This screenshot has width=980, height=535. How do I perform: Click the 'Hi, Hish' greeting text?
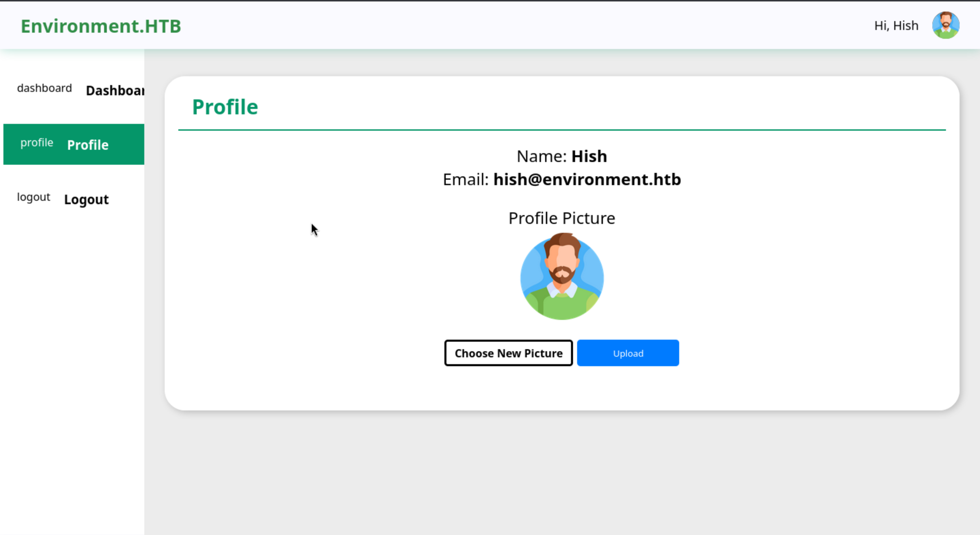pos(896,26)
